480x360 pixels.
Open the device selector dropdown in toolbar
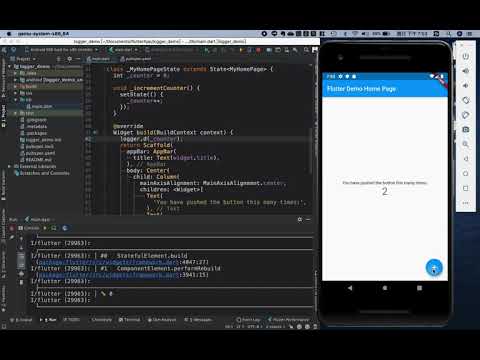point(62,50)
